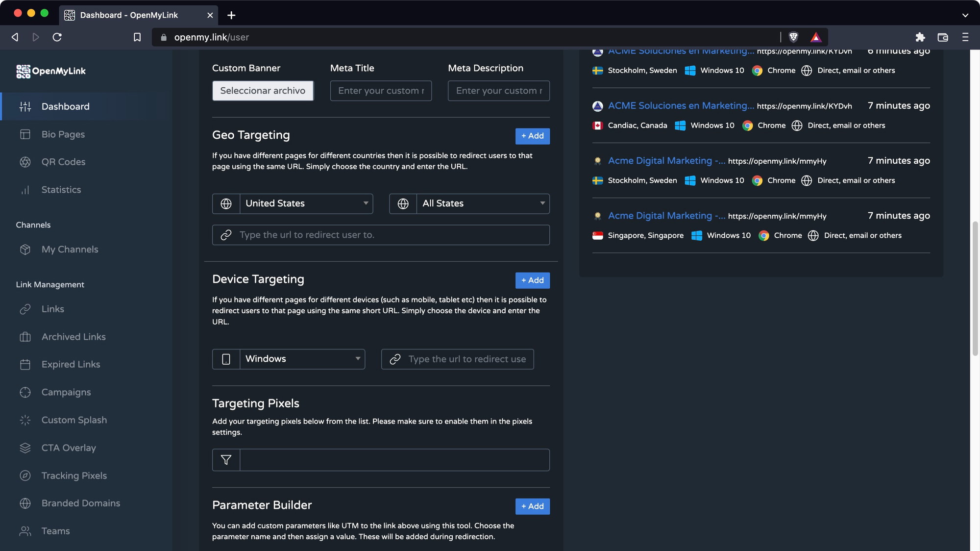Open the United States country dropdown
The height and width of the screenshot is (551, 980).
click(x=306, y=203)
